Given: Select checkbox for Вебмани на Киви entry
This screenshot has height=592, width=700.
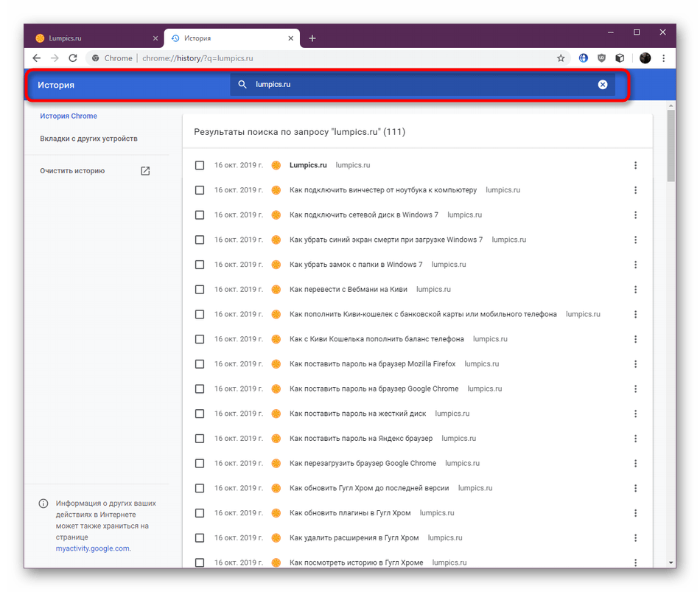Looking at the screenshot, I should point(200,290).
